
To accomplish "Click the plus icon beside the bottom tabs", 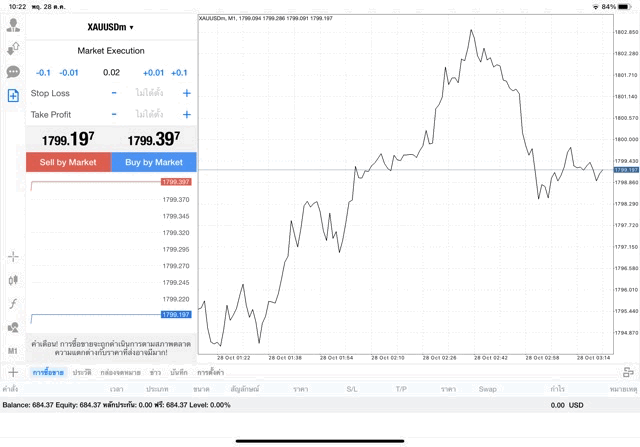I will (x=13, y=372).
